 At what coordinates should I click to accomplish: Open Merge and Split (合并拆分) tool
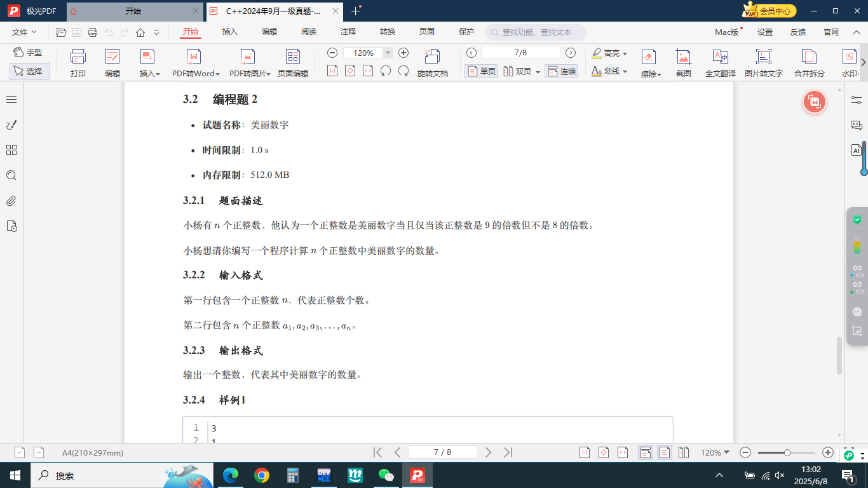(809, 64)
